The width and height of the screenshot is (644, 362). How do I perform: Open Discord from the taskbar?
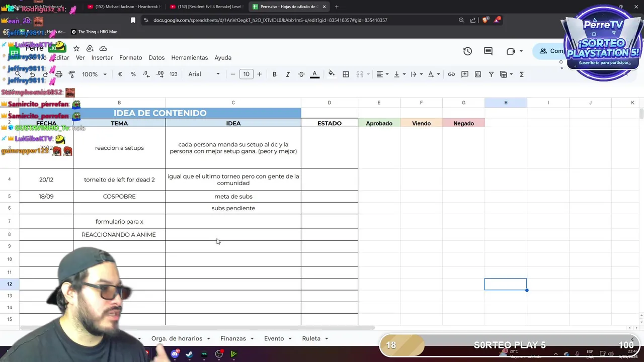175,354
